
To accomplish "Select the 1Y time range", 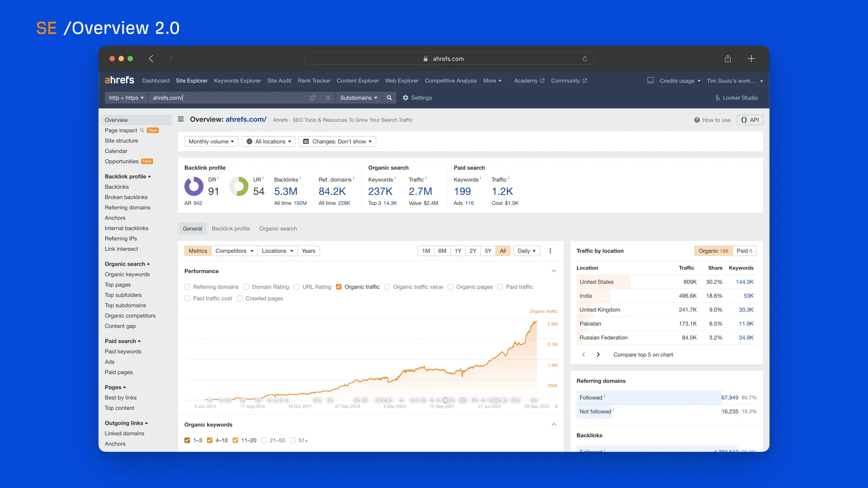I will [x=458, y=251].
